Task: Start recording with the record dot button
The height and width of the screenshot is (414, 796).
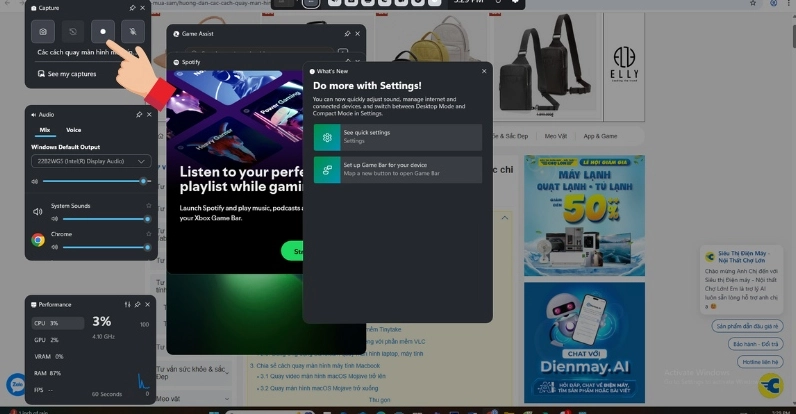Action: click(103, 31)
